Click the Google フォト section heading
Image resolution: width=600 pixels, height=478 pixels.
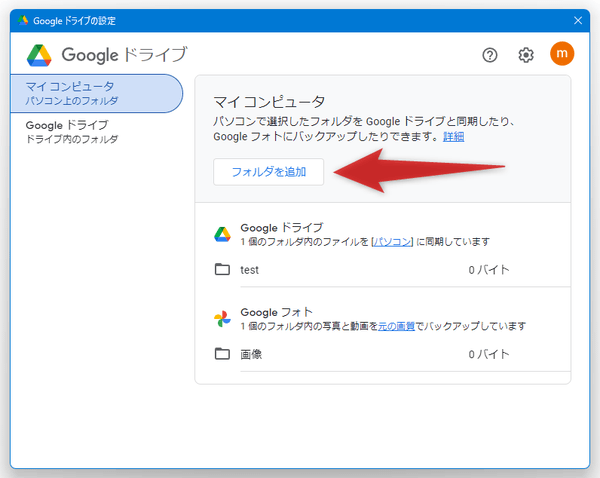(x=276, y=312)
